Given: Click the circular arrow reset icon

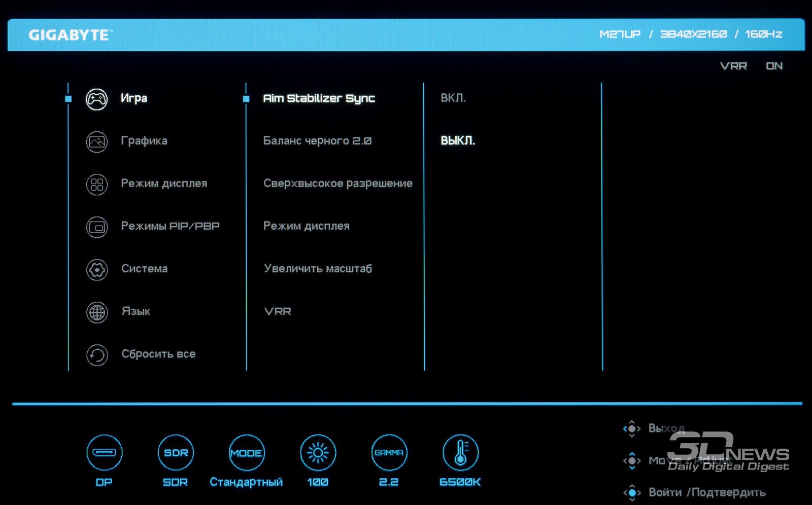Looking at the screenshot, I should pos(96,354).
